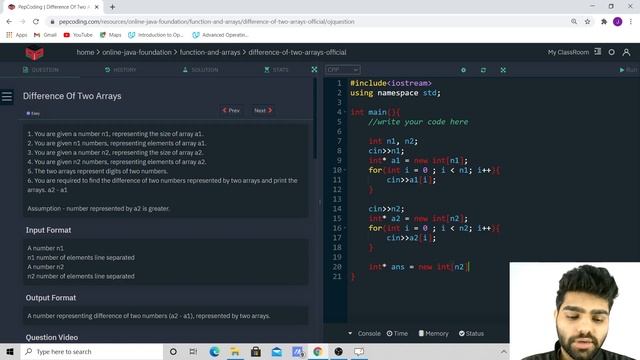The image size is (640, 360).
Task: Open Task View on taskbar
Action: tap(193, 351)
